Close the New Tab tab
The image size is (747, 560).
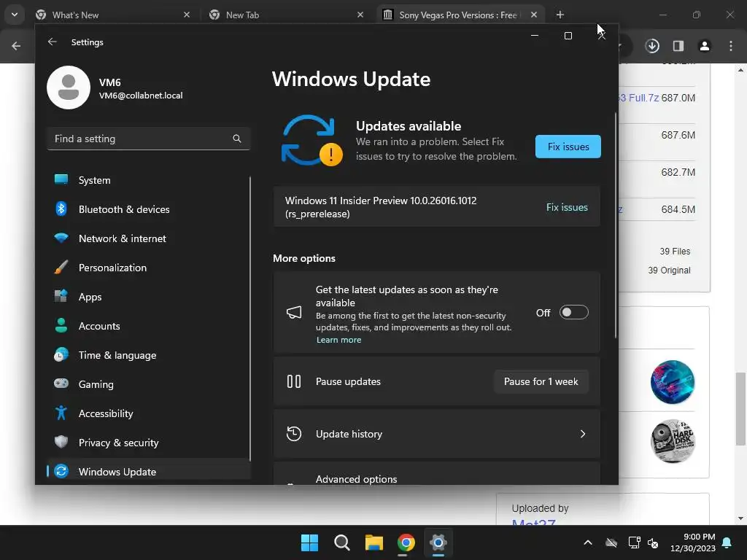[x=360, y=15]
